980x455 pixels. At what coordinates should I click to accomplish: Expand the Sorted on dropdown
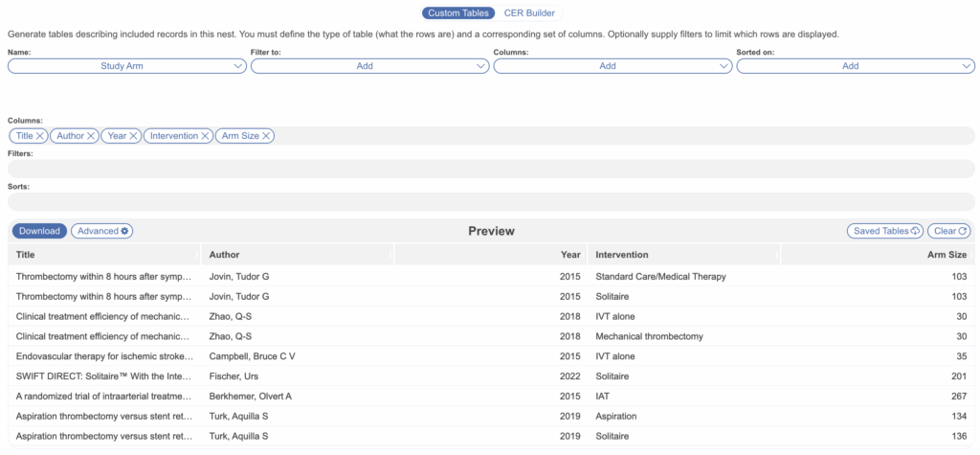pos(856,66)
